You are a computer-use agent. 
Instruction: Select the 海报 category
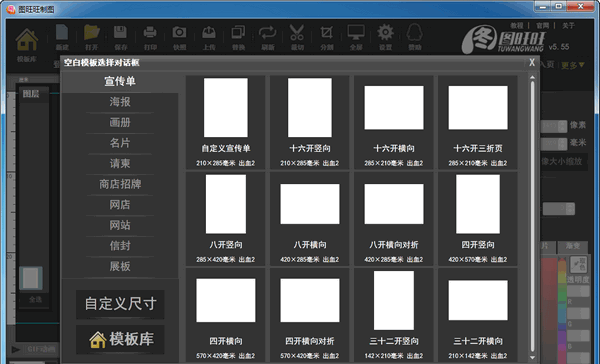pos(120,102)
